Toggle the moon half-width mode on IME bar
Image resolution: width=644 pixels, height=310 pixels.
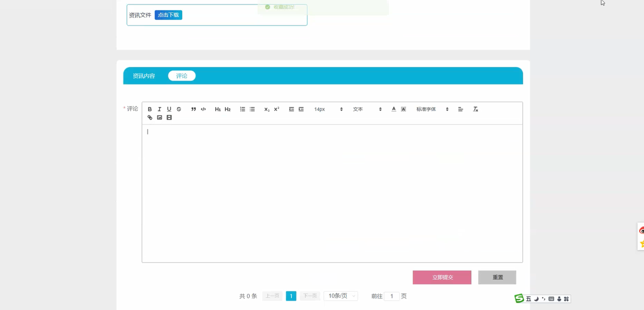tap(536, 299)
